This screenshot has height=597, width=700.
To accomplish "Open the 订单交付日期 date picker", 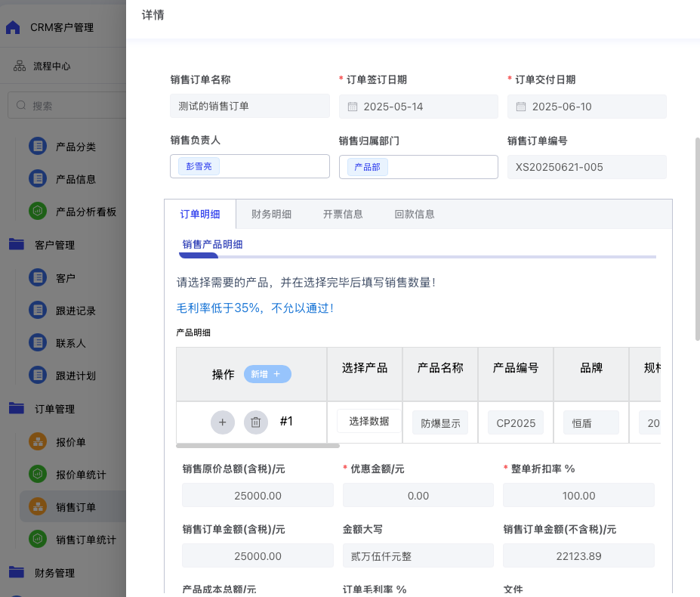I will [x=587, y=107].
